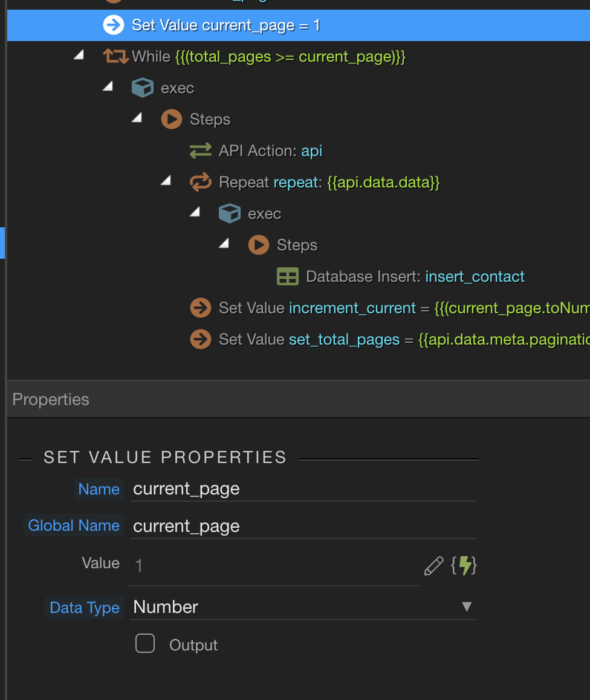Click the set_total_pages Set Value arrow icon
This screenshot has height=700, width=590.
pos(201,340)
